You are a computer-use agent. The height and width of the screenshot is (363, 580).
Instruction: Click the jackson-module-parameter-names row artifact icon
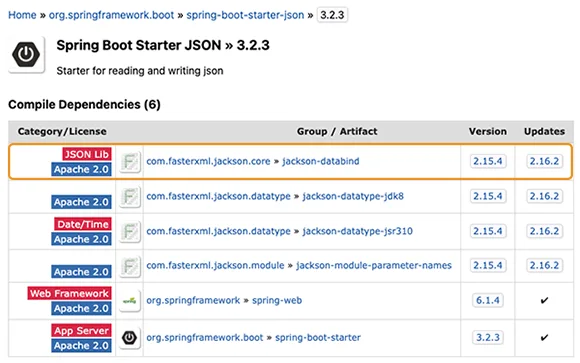coord(130,266)
